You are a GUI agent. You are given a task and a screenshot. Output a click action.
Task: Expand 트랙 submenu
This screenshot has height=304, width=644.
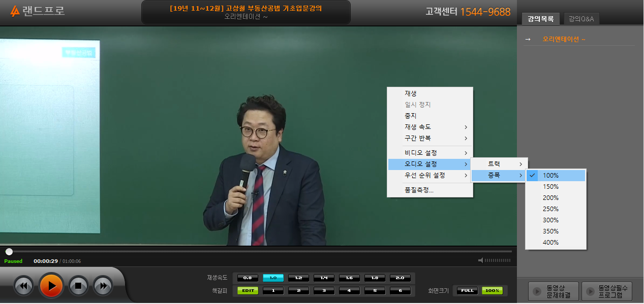click(499, 164)
